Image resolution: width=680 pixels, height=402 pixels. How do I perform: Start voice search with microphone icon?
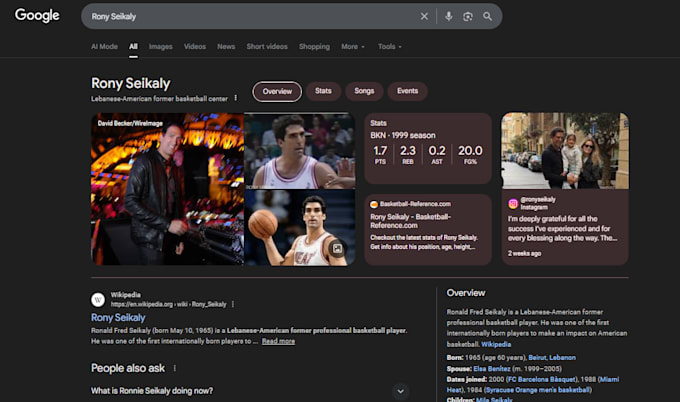click(x=448, y=16)
